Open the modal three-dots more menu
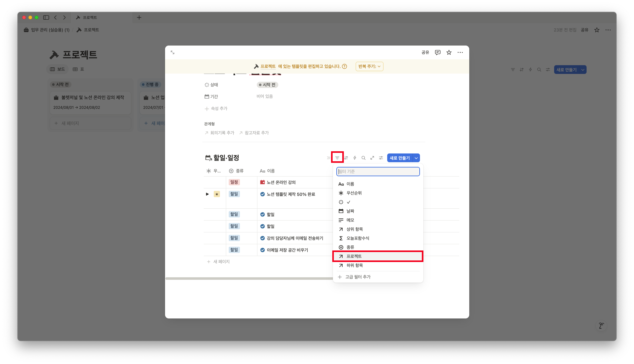 [x=460, y=52]
